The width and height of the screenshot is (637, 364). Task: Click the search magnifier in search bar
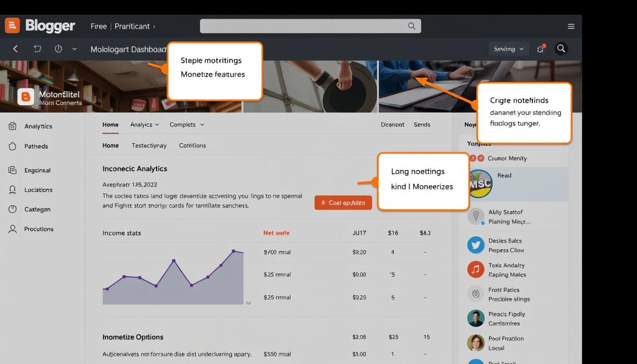coord(411,26)
